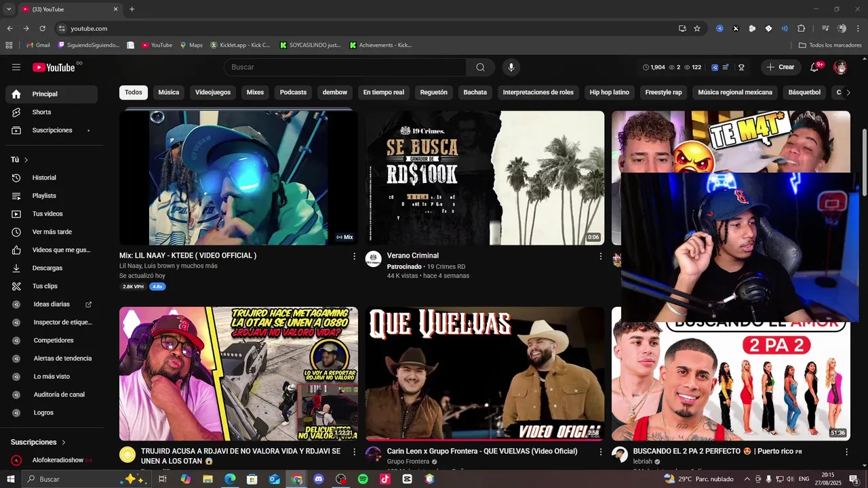
Task: Open Tus clips in the sidebar
Action: [x=52, y=286]
